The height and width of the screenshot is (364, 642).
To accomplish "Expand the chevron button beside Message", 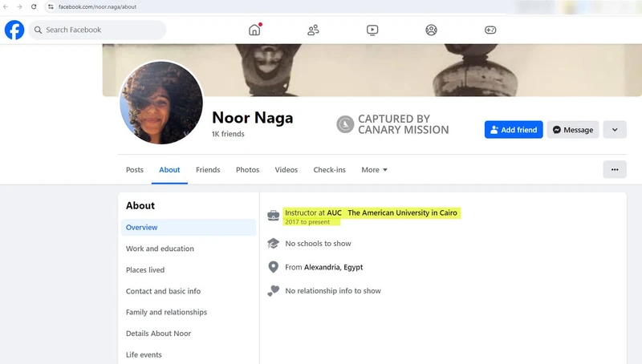I will (x=615, y=130).
